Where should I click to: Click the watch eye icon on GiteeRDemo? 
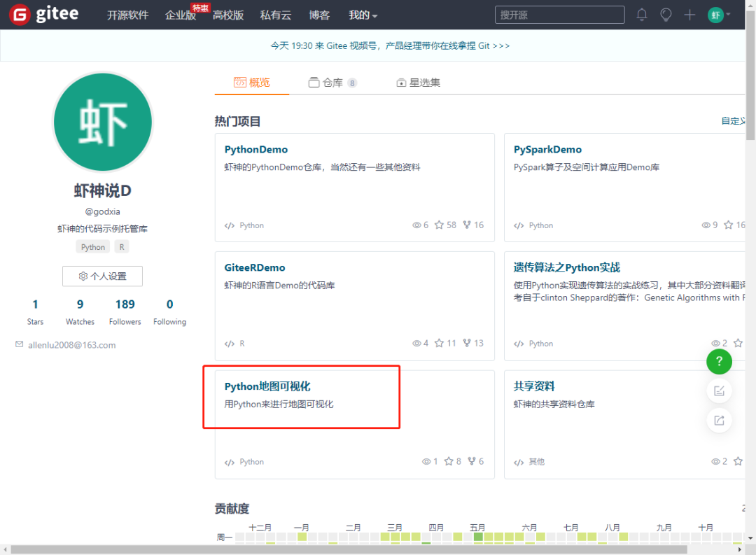[x=416, y=344]
